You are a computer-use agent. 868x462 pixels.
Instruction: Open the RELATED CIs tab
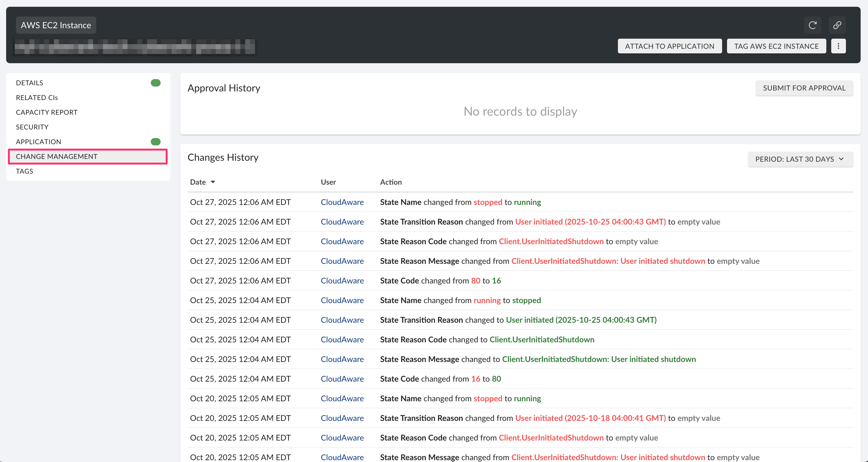point(37,98)
